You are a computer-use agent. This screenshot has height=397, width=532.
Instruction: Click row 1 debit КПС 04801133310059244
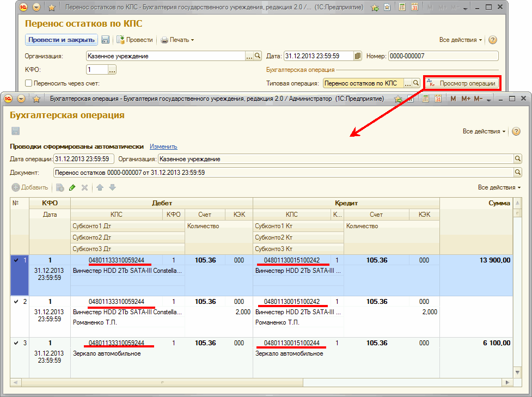point(117,260)
